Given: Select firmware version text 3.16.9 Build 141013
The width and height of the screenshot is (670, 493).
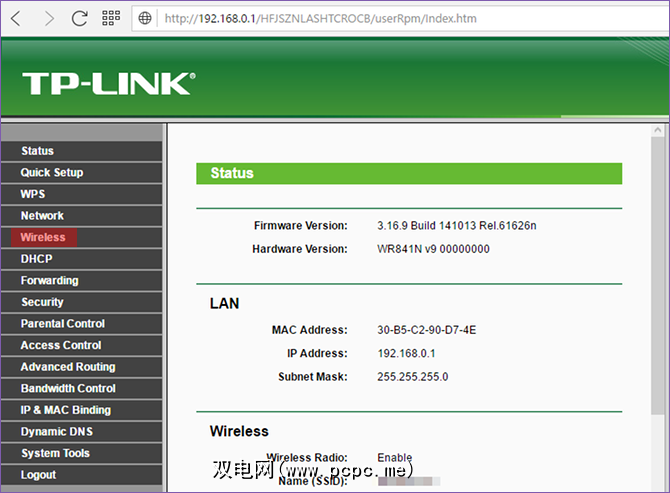Looking at the screenshot, I should click(457, 226).
